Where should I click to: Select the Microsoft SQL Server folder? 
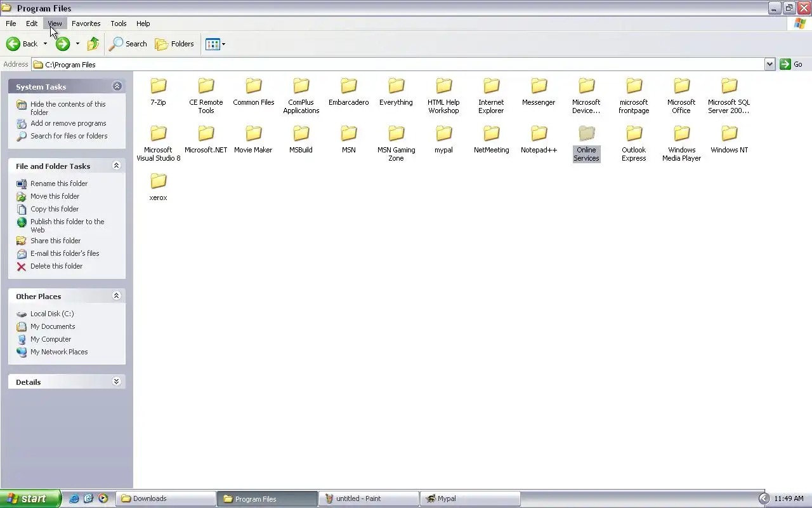(730, 95)
